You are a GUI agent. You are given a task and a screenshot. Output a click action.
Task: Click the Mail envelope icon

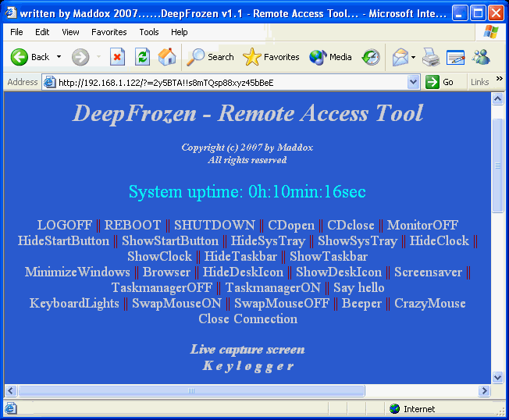400,57
